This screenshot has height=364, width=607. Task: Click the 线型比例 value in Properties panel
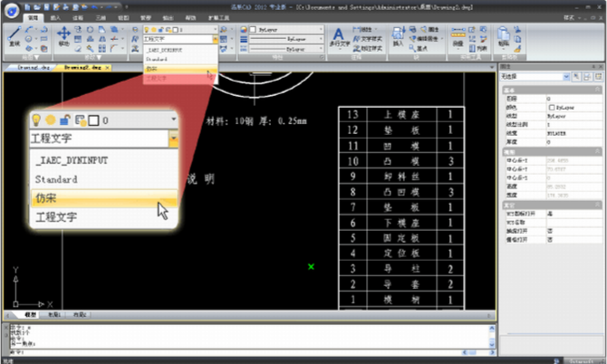click(x=573, y=125)
